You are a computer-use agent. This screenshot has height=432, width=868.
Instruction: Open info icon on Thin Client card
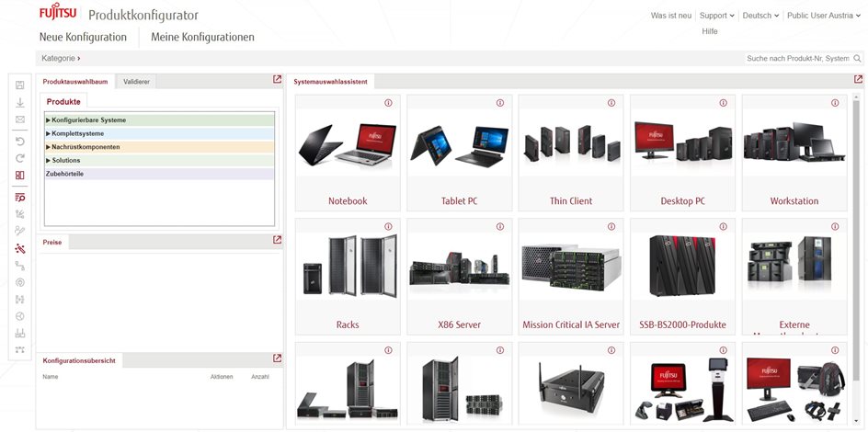pos(611,103)
